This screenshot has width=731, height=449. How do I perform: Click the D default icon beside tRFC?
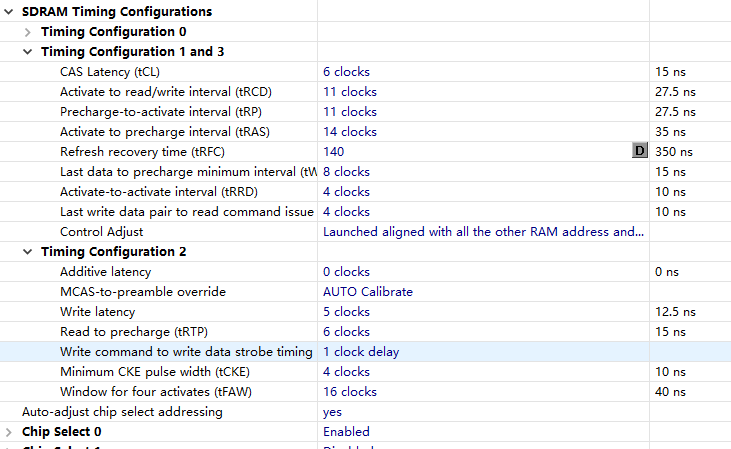[640, 151]
